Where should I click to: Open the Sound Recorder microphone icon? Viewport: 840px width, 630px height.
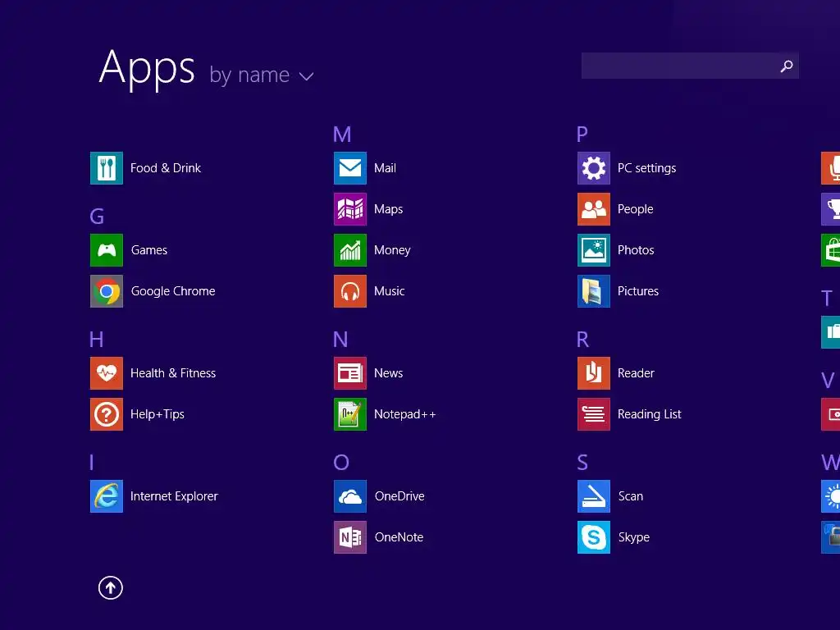(831, 168)
